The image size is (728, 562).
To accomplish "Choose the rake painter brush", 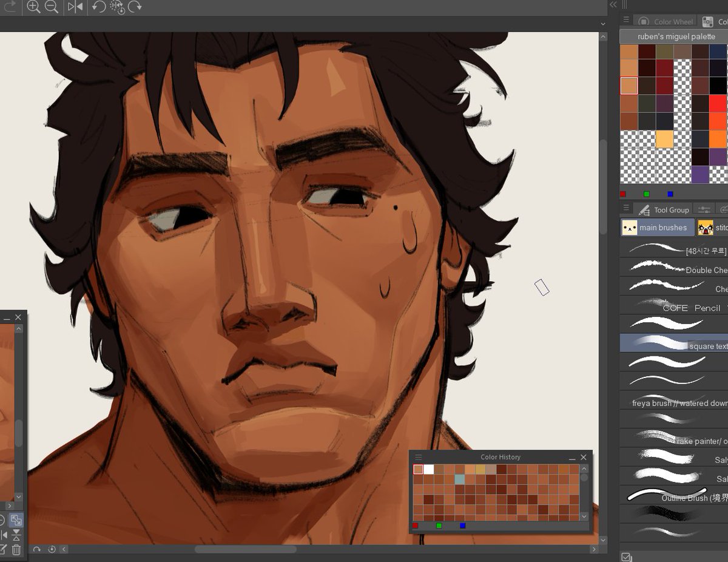I will 674,438.
